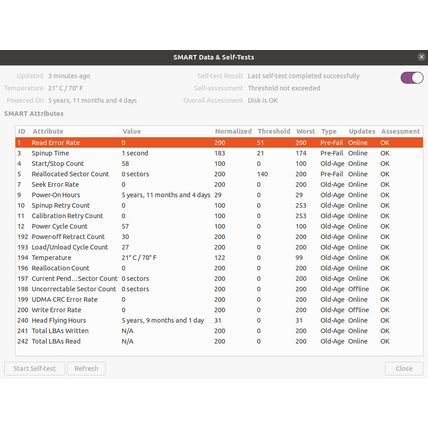
Task: Select the Reallocated Sector Count row
Action: pyautogui.click(x=219, y=174)
